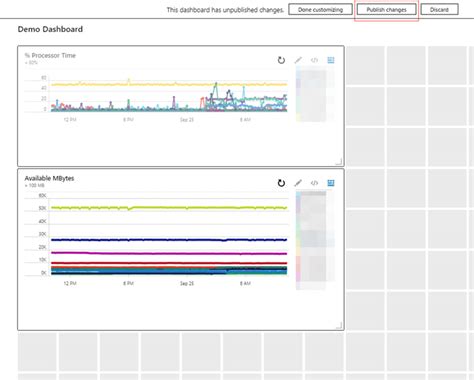Click 'Sep 25' label on Available MBytes chart

tap(187, 283)
